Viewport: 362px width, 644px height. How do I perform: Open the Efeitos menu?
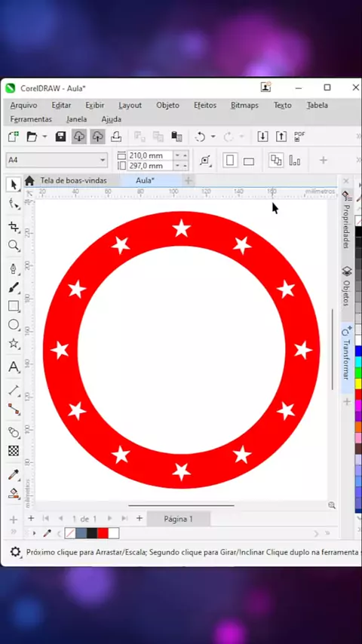click(205, 105)
